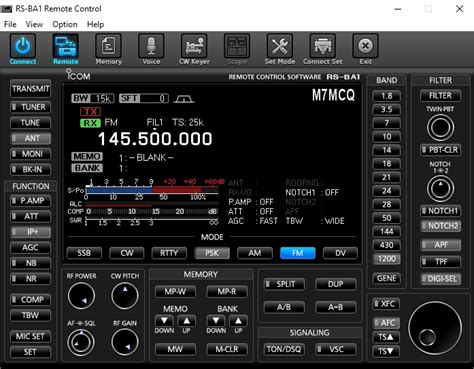
Task: Click the MEMO up arrow
Action: (186, 321)
